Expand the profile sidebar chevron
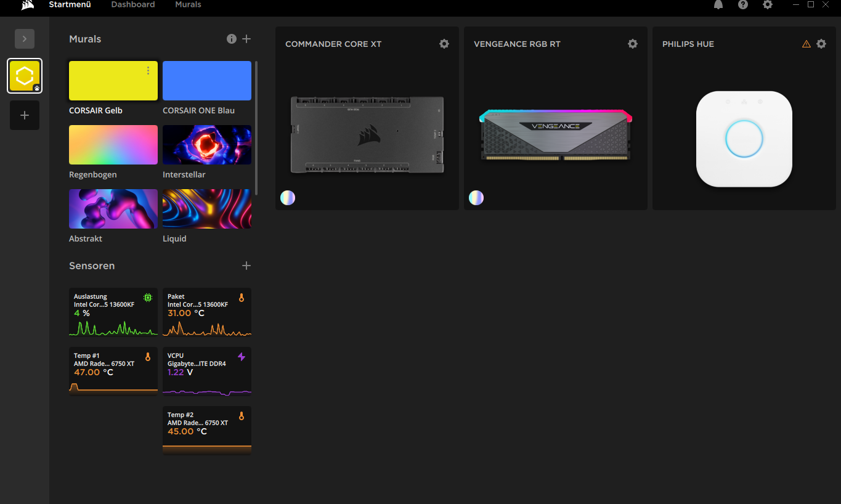The height and width of the screenshot is (504, 841). click(25, 39)
